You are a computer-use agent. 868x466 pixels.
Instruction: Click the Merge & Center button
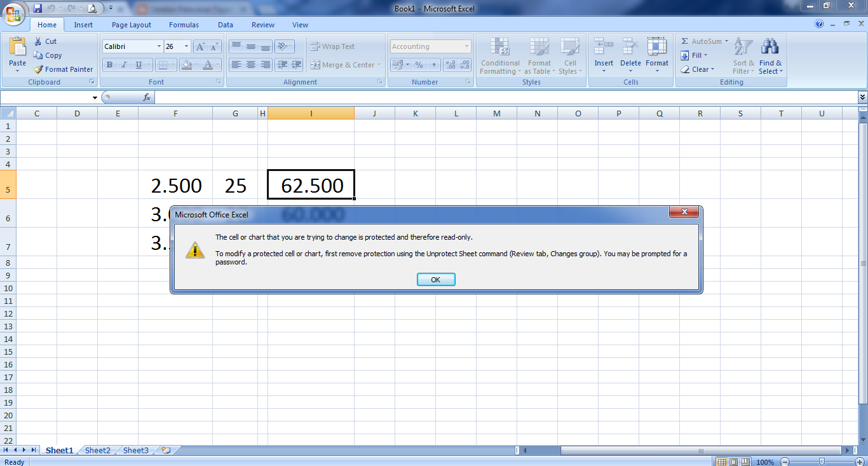[x=342, y=65]
